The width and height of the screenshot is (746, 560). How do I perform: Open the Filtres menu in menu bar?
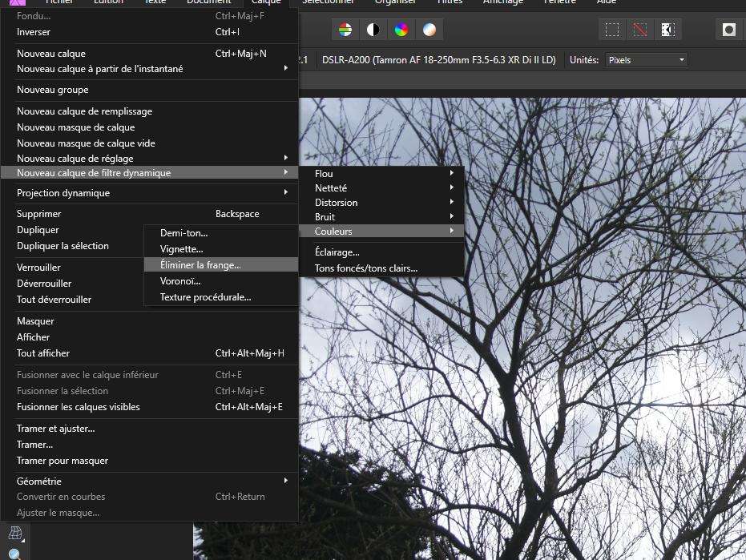pos(450,2)
